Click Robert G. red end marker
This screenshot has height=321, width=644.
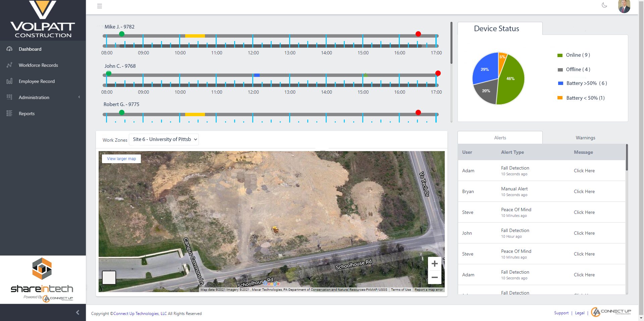point(418,112)
